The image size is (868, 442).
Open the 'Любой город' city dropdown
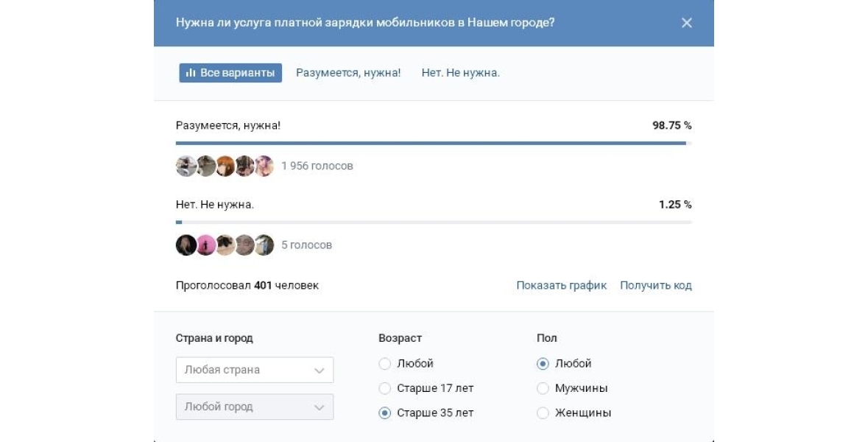point(255,407)
